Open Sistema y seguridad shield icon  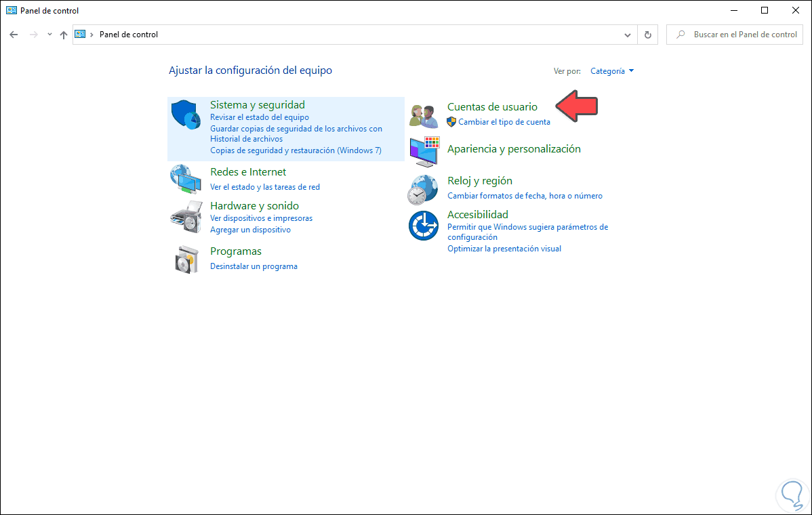coord(186,115)
